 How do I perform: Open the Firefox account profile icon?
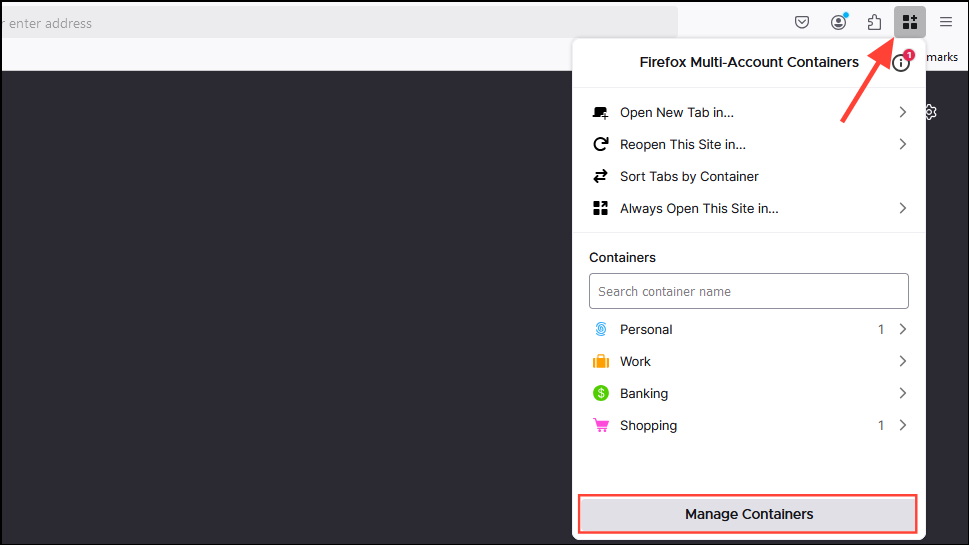839,22
